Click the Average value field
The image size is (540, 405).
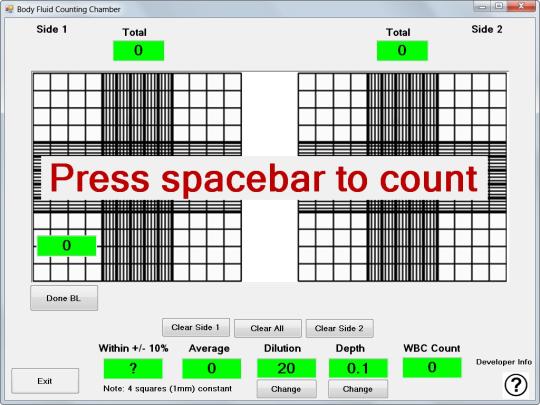click(x=211, y=368)
